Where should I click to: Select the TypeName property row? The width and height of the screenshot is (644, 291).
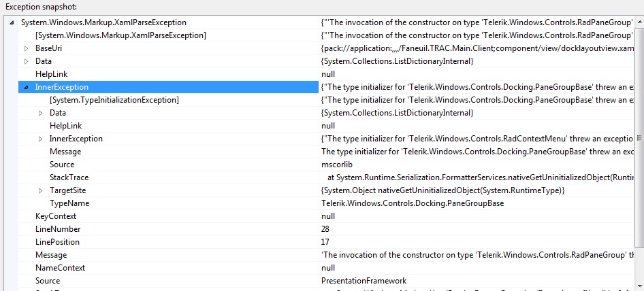click(x=69, y=203)
